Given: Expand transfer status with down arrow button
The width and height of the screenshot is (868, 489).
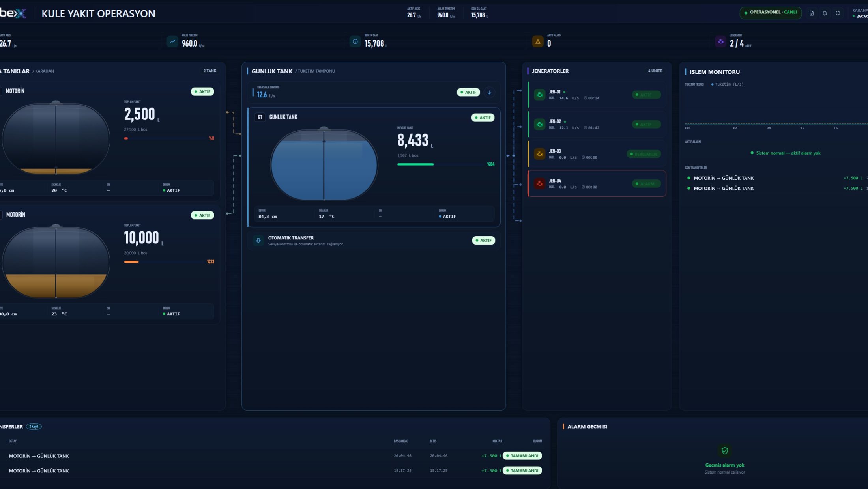Looking at the screenshot, I should point(489,92).
